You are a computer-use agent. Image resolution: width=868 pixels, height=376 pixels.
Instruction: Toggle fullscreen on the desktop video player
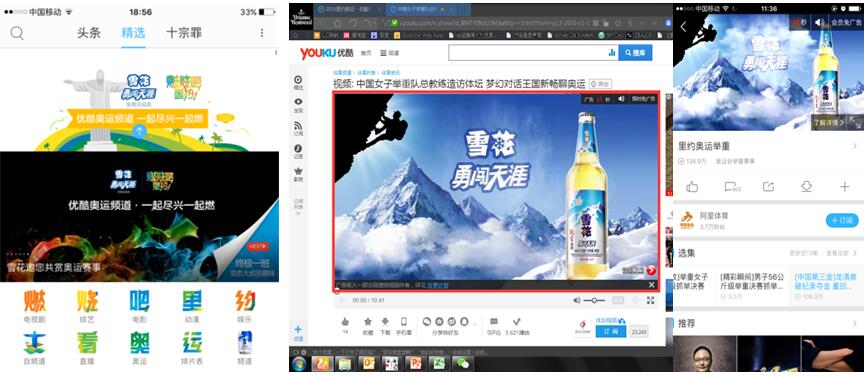coord(651,300)
